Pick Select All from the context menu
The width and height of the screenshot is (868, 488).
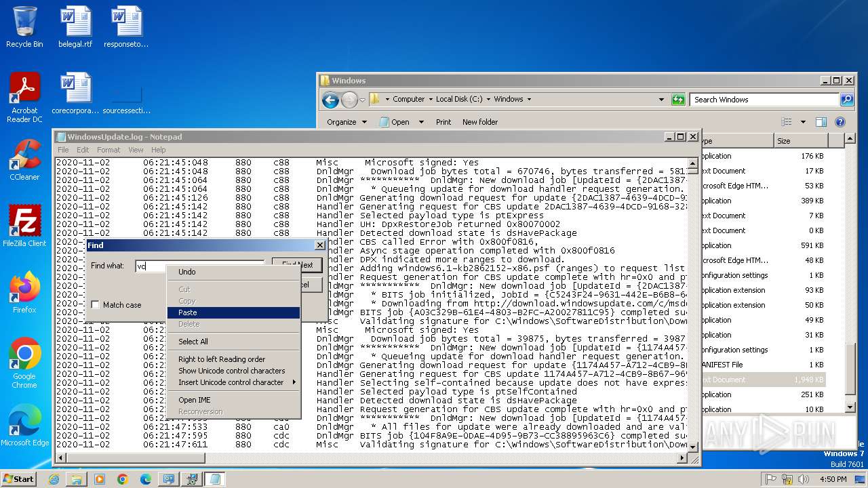(233, 342)
